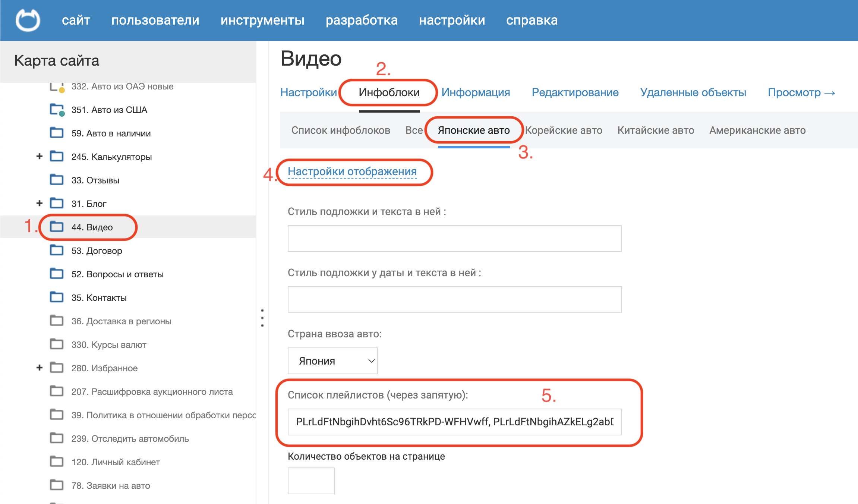This screenshot has height=504, width=858.
Task: Click folder icon of 120. Личный кабинет
Action: [x=57, y=462]
